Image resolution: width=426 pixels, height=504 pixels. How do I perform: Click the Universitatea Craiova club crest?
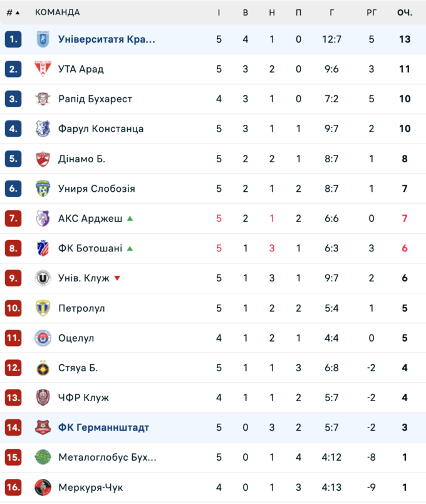[x=43, y=39]
